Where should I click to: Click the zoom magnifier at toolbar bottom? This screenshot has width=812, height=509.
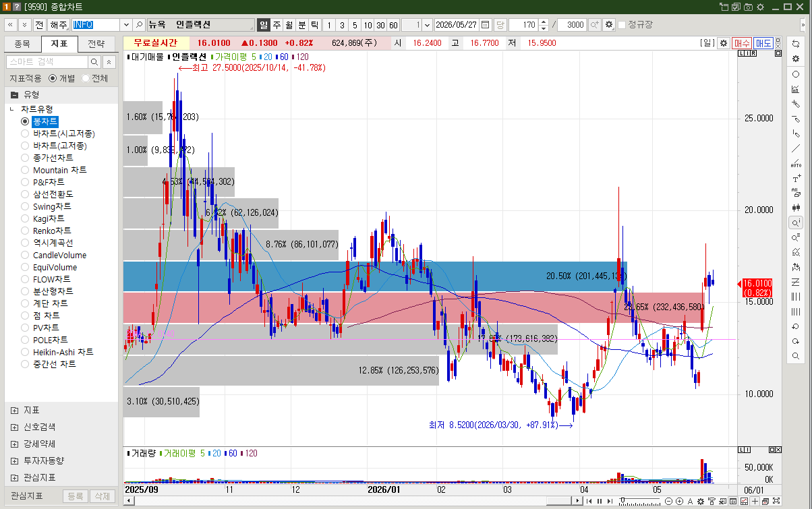pos(796,356)
